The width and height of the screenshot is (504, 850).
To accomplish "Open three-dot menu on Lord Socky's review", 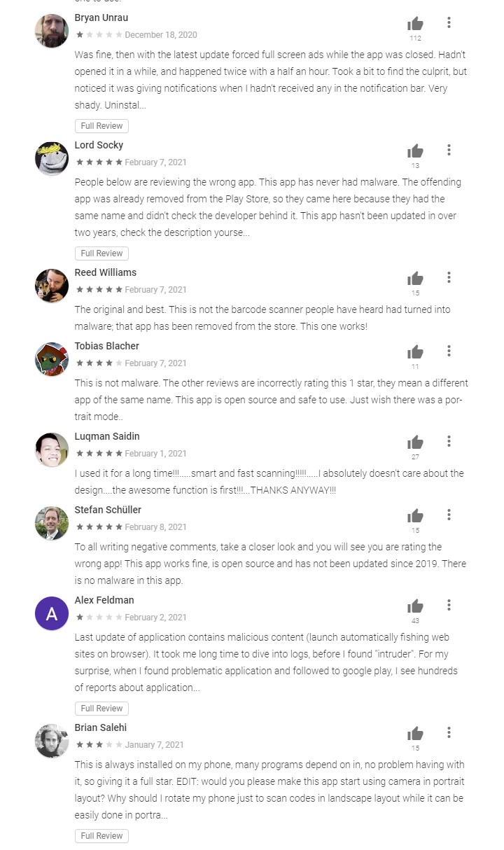I will point(449,151).
